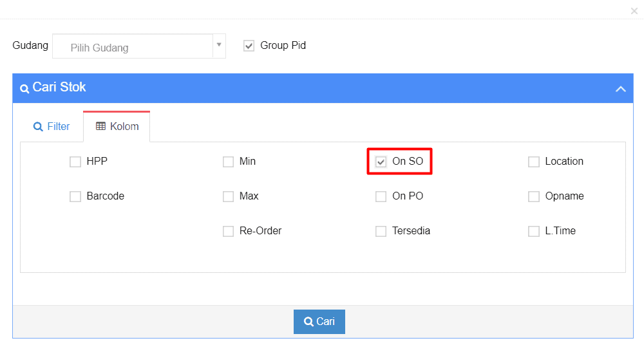The image size is (644, 363).
Task: Switch to the Filter tab
Action: pyautogui.click(x=52, y=126)
